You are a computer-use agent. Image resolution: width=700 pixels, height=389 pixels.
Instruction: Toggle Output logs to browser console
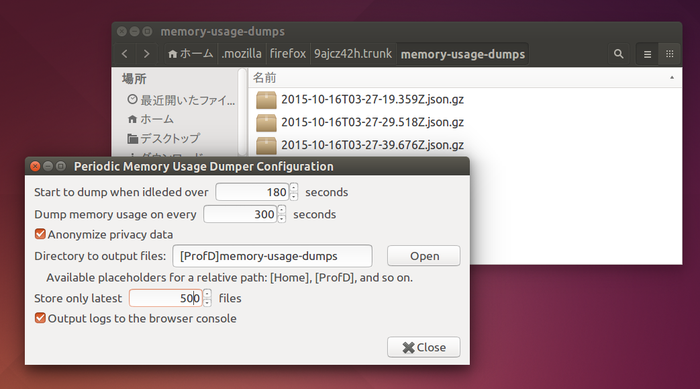[x=40, y=318]
